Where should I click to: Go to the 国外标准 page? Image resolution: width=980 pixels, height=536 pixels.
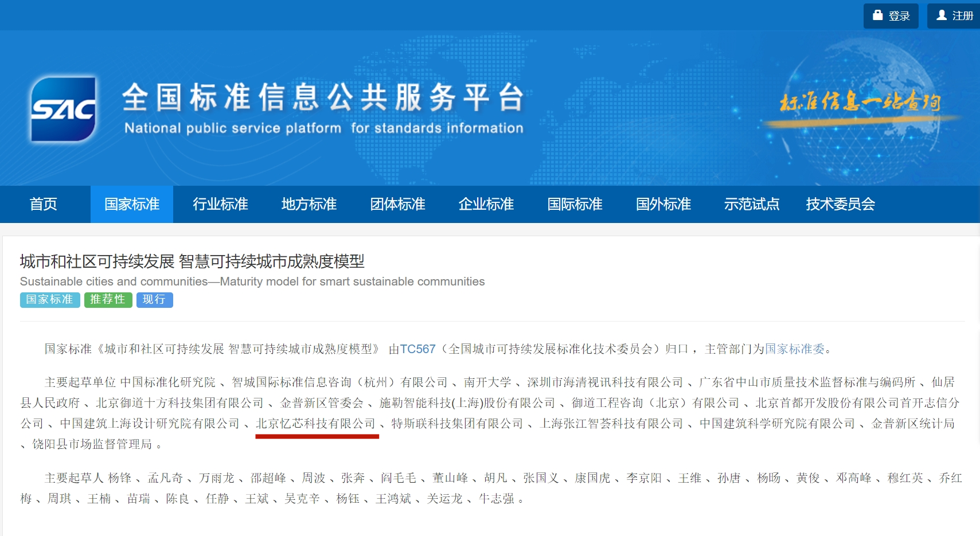[662, 204]
